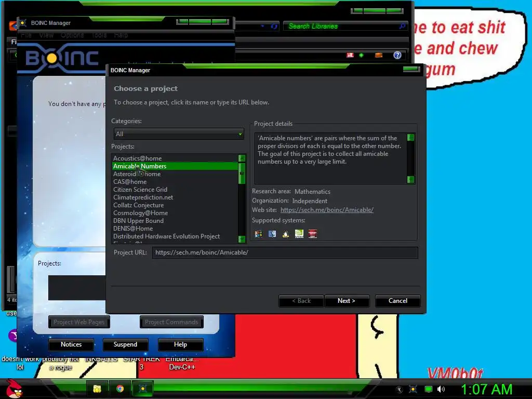
Task: Expand the Explorer address bar dropdown arrow
Action: (x=262, y=26)
